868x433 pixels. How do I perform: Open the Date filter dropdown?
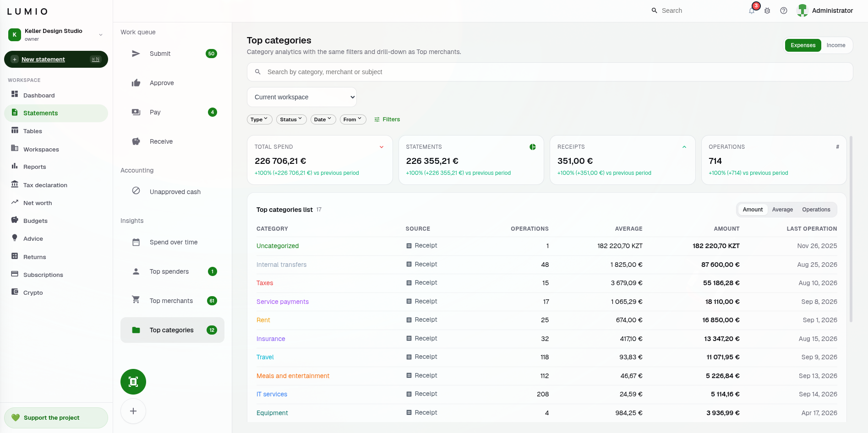[323, 119]
